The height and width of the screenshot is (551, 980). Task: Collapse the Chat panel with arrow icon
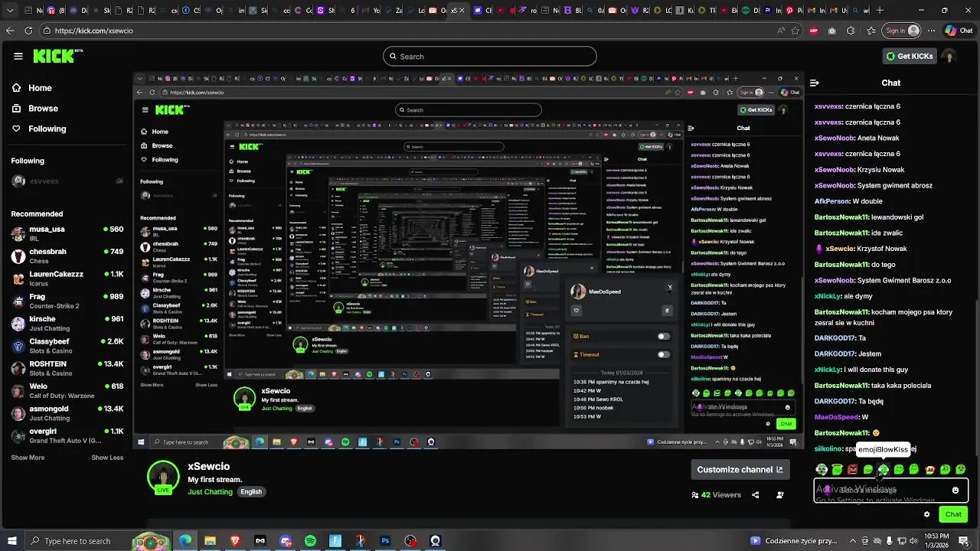[815, 83]
